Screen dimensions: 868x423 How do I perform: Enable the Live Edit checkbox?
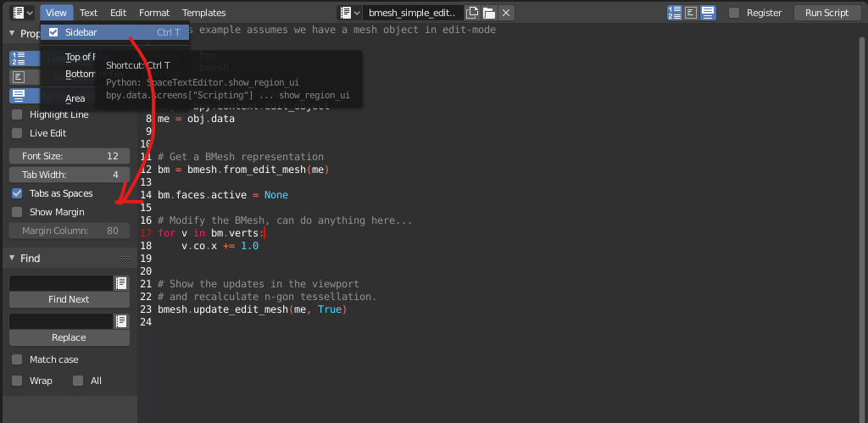[17, 133]
